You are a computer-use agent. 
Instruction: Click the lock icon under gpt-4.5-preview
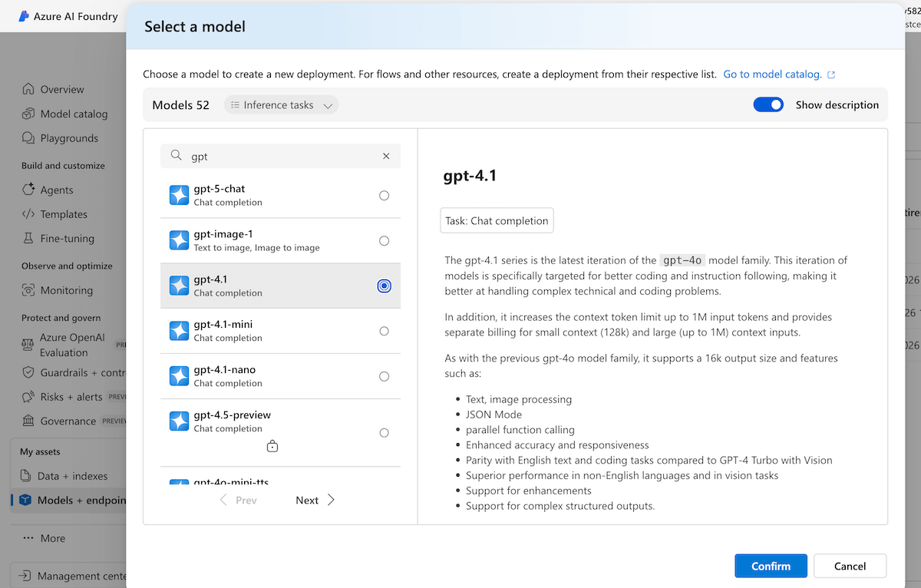(272, 446)
